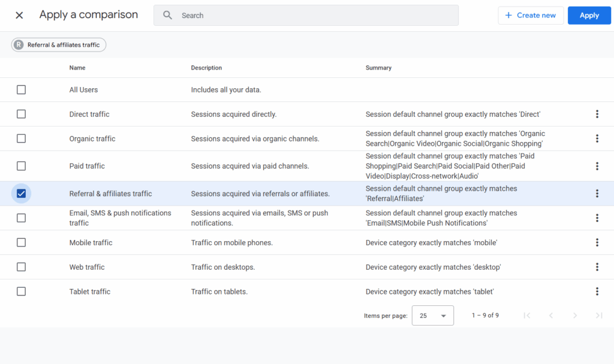Click the 'Organic traffic' row name
614x364 pixels.
[92, 139]
